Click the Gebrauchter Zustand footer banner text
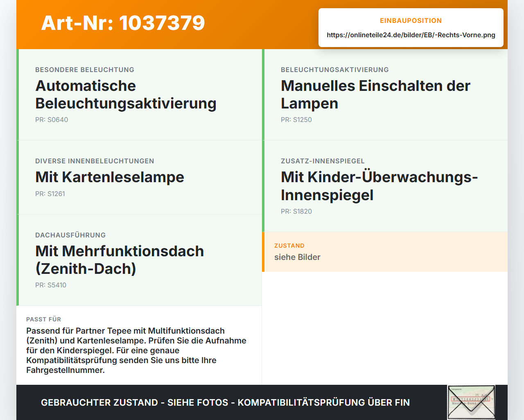 pyautogui.click(x=226, y=403)
